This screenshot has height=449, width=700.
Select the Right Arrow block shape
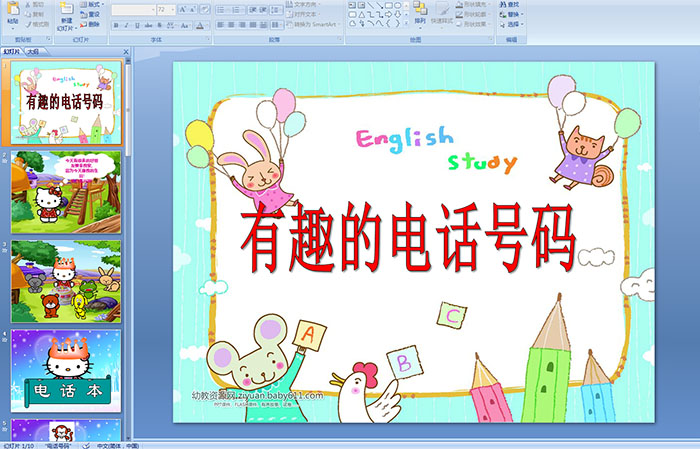[x=389, y=14]
